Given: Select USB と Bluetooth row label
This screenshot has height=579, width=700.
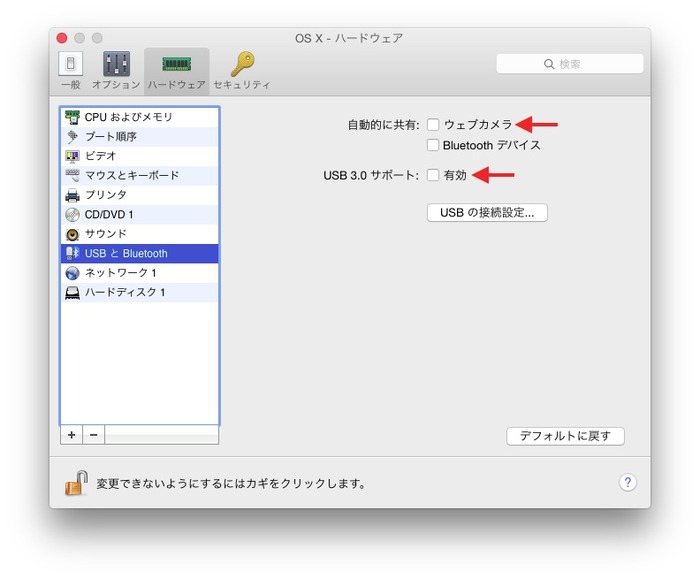Looking at the screenshot, I should (x=126, y=254).
